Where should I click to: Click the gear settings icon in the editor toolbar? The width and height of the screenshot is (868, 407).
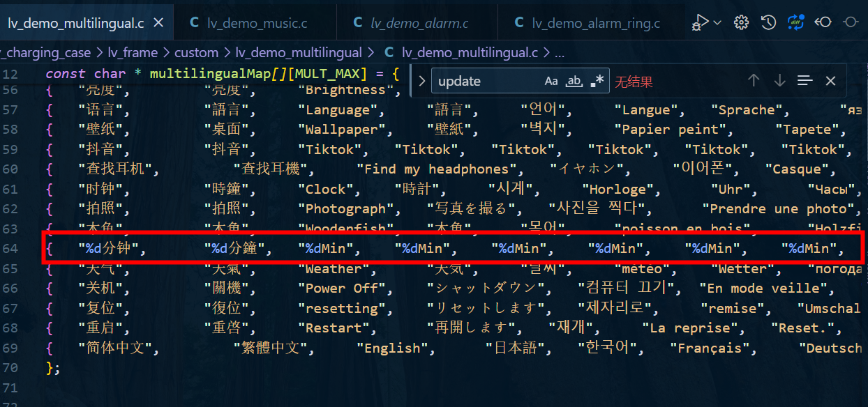(x=742, y=22)
